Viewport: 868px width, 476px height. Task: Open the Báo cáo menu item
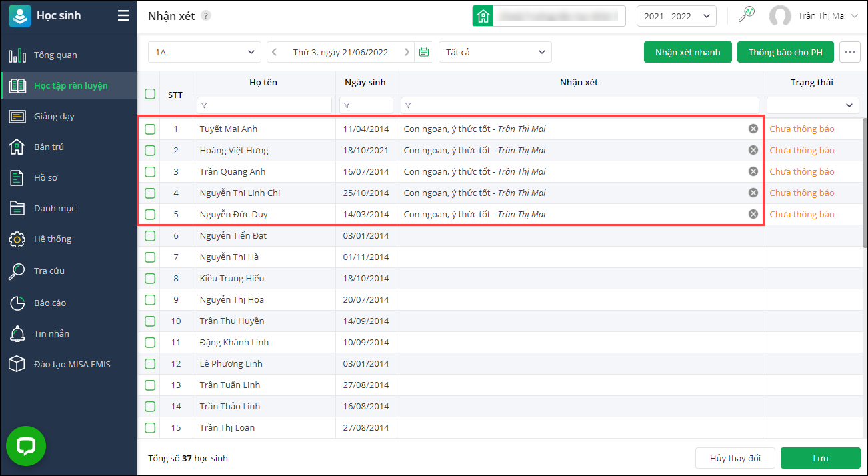coord(69,303)
